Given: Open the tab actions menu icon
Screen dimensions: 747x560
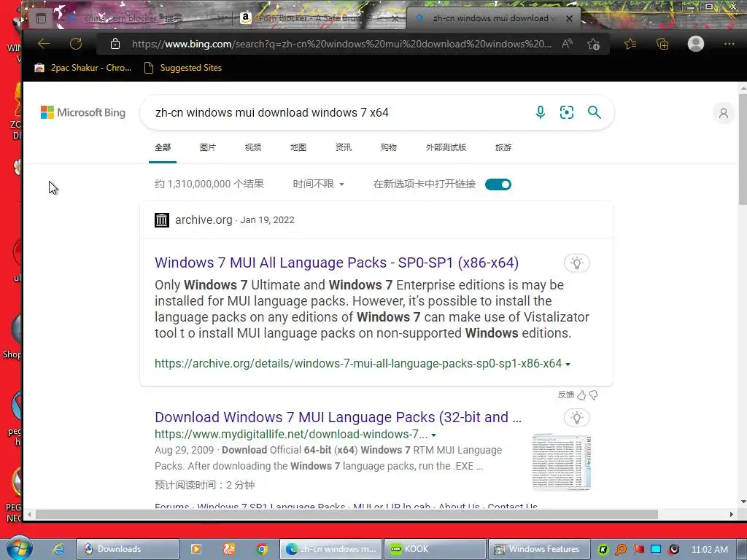Looking at the screenshot, I should click(41, 18).
